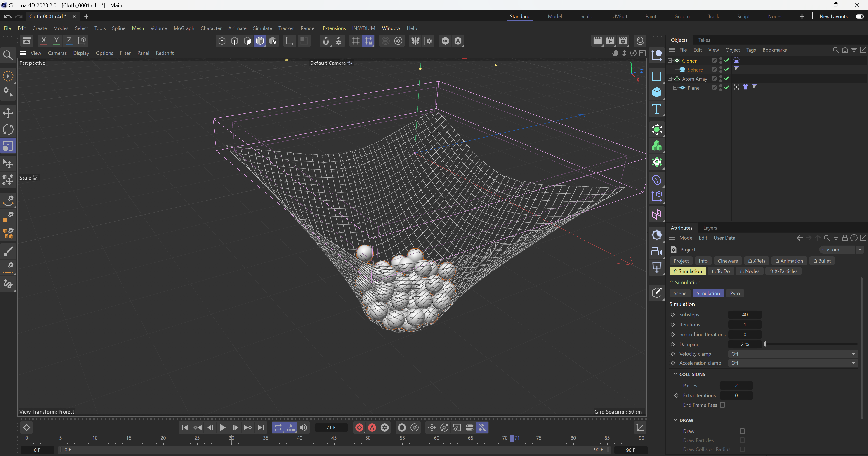Enable the End Frame Pass checkbox

tap(722, 405)
